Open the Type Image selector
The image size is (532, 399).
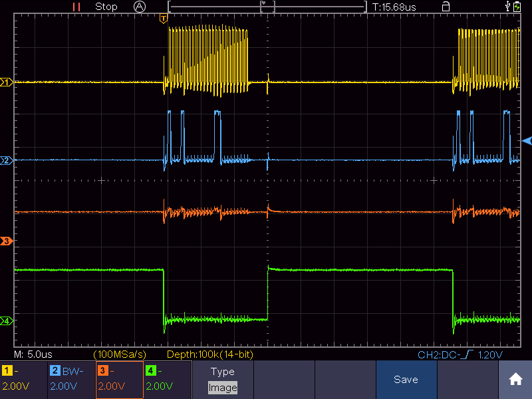click(x=223, y=379)
